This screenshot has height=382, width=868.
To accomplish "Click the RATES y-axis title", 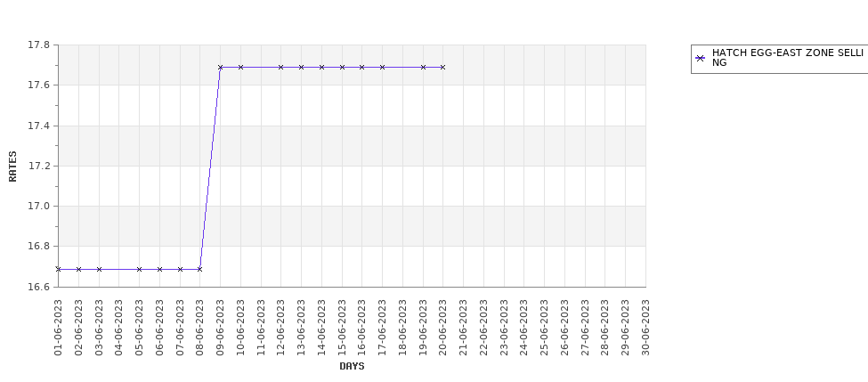I will [12, 167].
